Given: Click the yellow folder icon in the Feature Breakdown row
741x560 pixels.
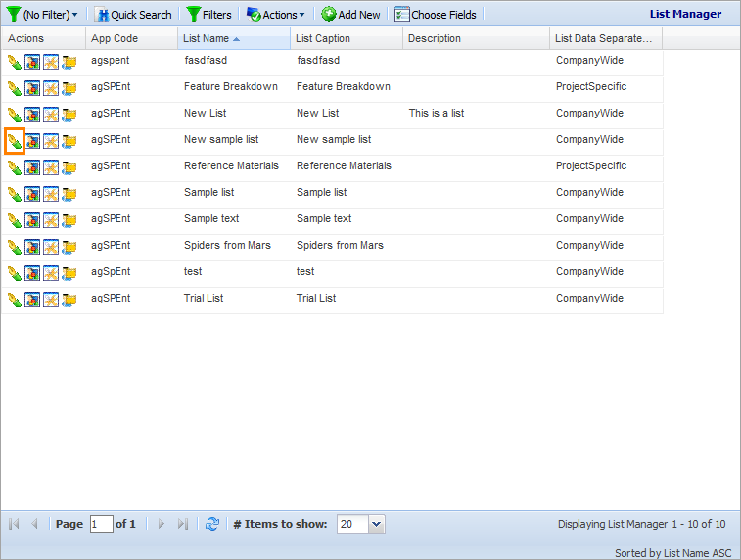Looking at the screenshot, I should tap(69, 88).
